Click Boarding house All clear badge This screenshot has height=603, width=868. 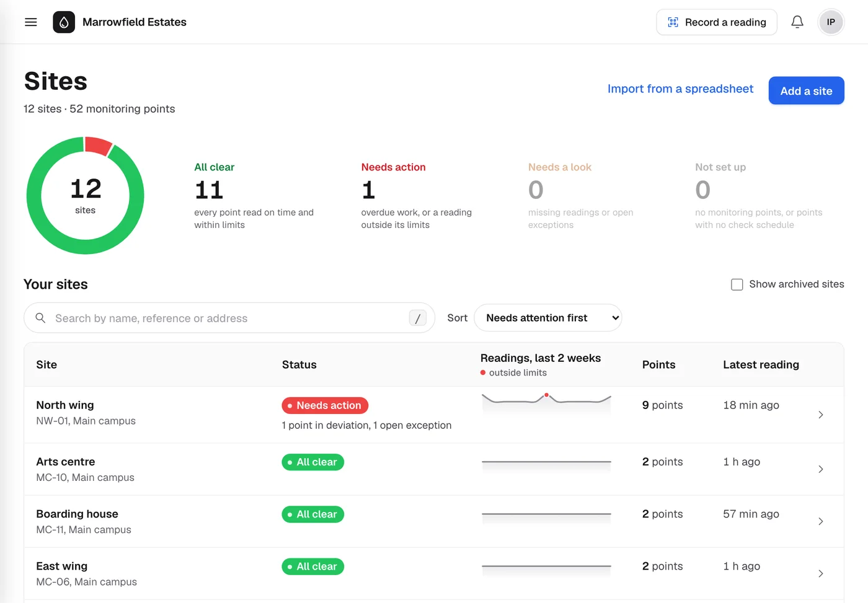tap(312, 514)
